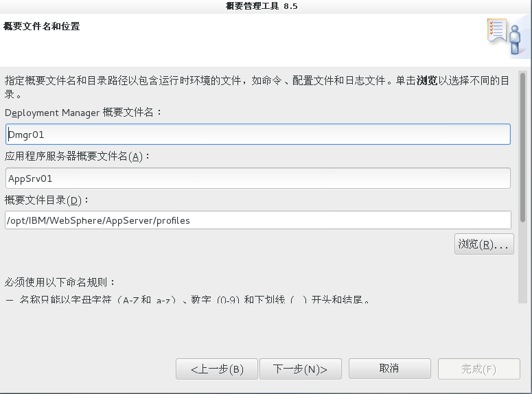Click the 必须使用以下命名规则 text
532x394 pixels.
[60, 282]
